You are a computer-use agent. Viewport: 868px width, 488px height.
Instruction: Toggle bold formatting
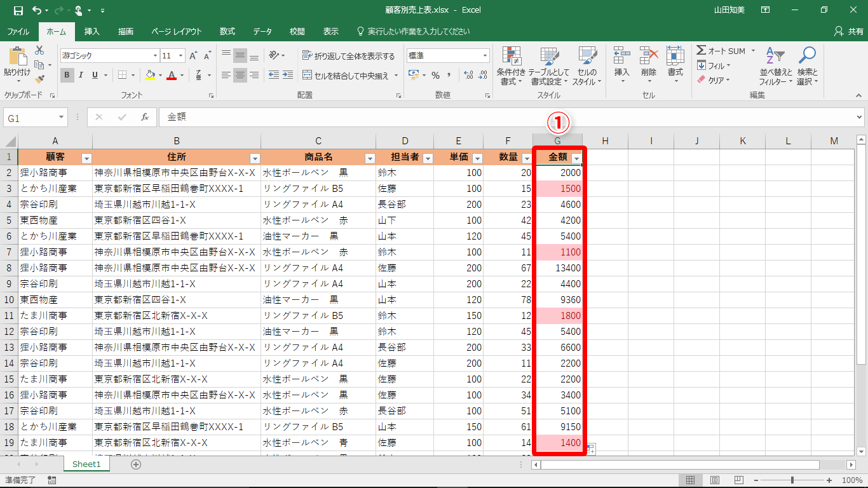pyautogui.click(x=67, y=75)
